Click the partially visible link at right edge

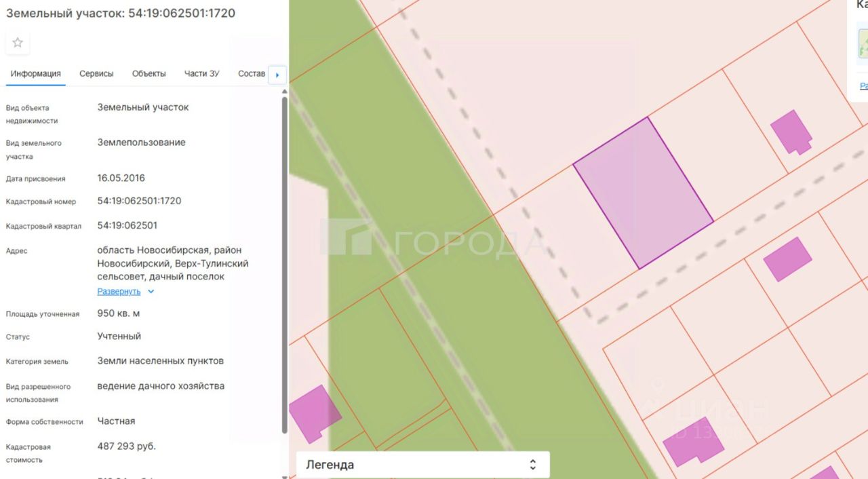pos(864,86)
